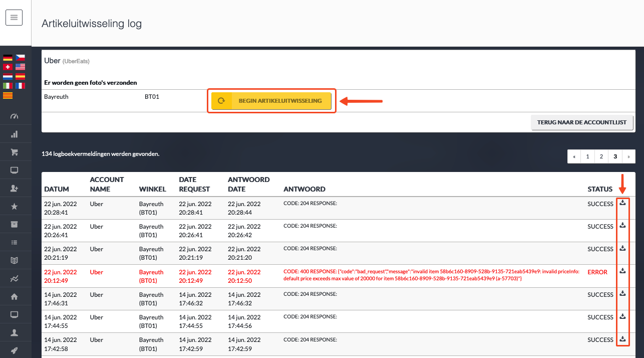This screenshot has width=644, height=358.
Task: Click datum 14 jun. 2022 17:46:31
Action: tap(61, 299)
